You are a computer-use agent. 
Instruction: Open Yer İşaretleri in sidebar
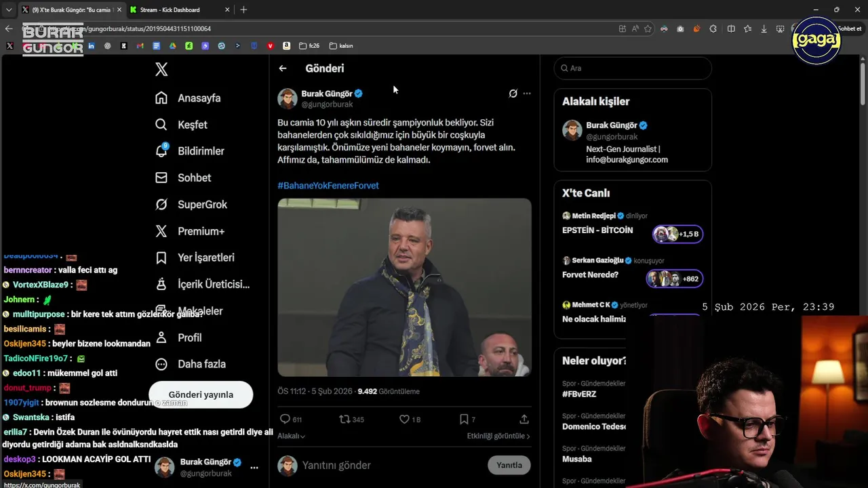click(x=195, y=258)
